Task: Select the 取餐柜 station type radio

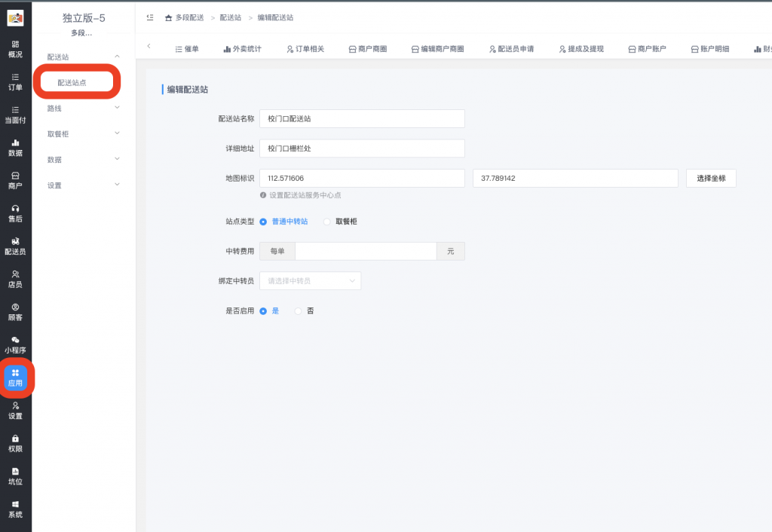Action: 326,222
